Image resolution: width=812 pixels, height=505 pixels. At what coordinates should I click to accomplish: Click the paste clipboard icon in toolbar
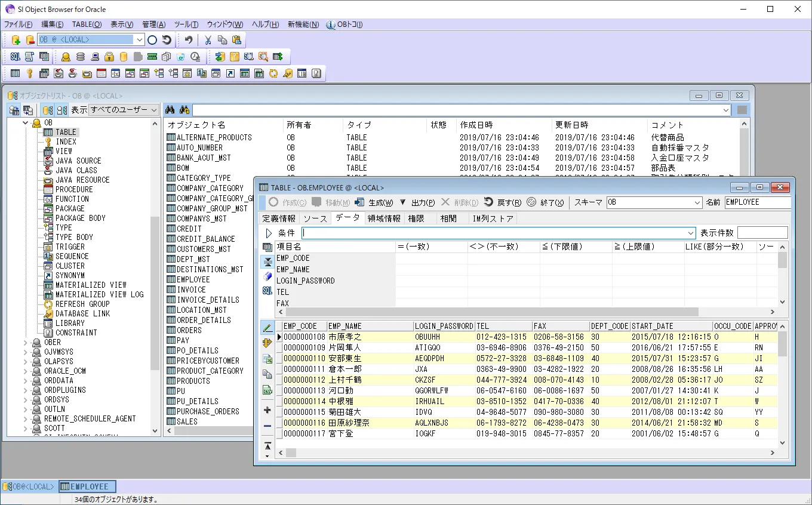point(236,40)
